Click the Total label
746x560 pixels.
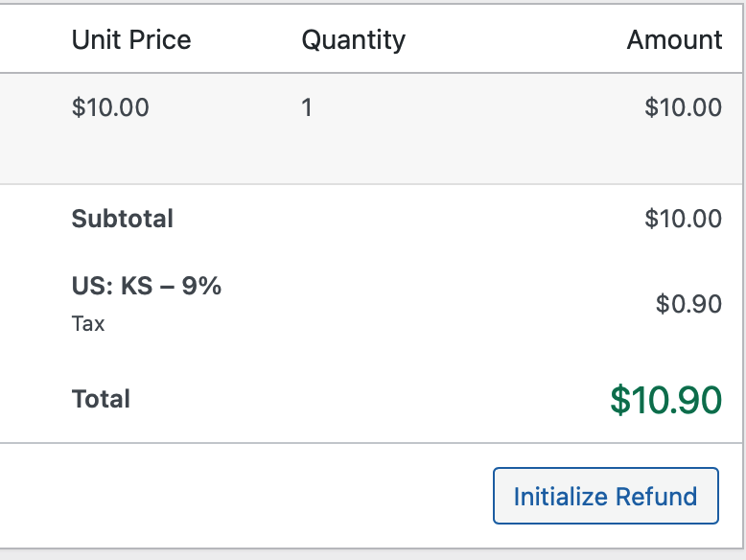(101, 399)
